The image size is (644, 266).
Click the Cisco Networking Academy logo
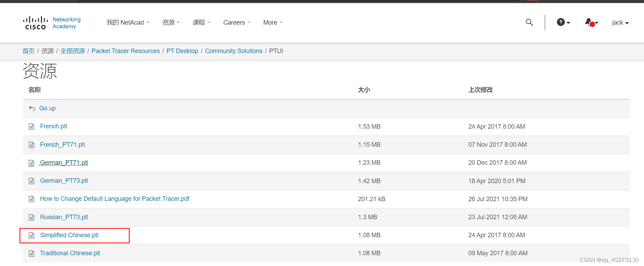52,23
